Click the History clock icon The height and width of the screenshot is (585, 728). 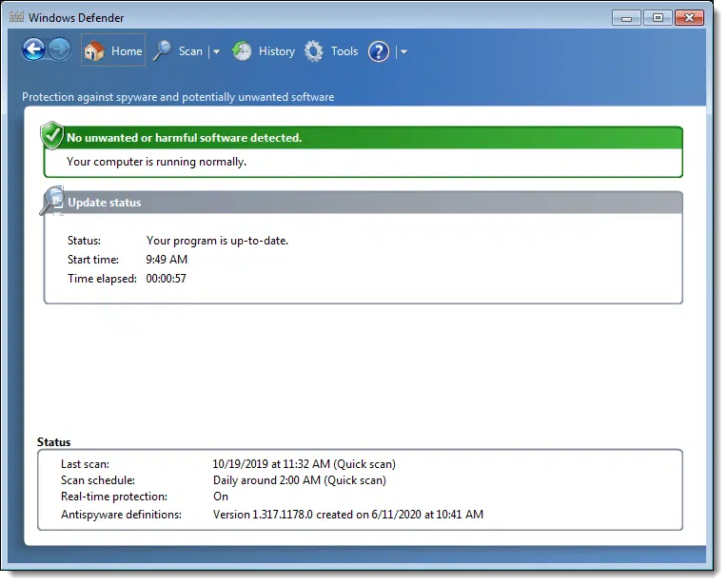coord(242,51)
